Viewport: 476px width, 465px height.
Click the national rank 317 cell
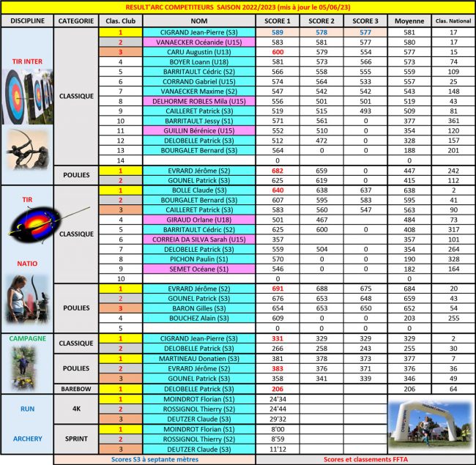click(x=453, y=229)
